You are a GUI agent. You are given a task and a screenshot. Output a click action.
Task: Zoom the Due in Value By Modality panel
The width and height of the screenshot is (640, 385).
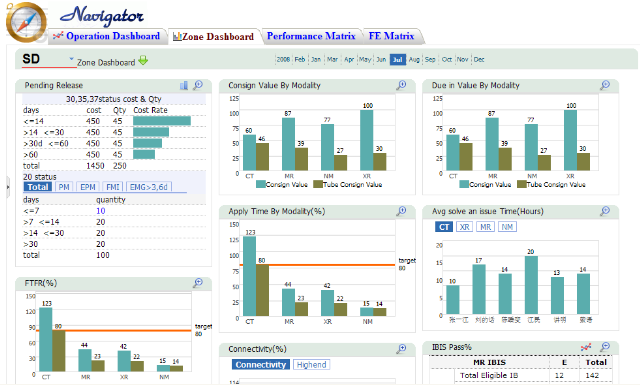[605, 85]
